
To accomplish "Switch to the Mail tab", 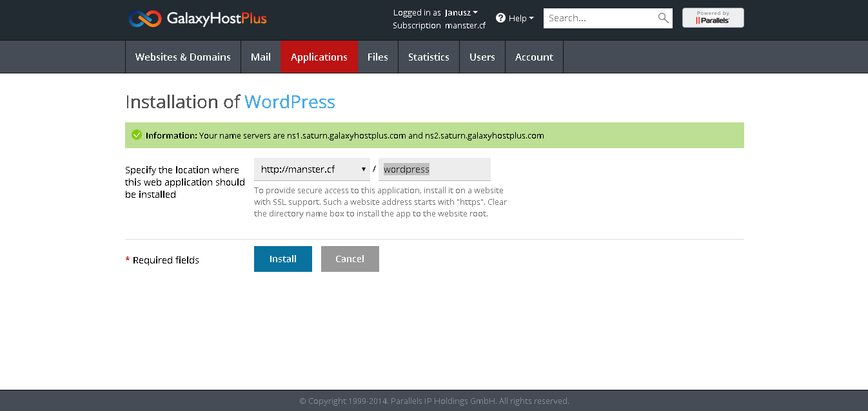I will (x=261, y=57).
